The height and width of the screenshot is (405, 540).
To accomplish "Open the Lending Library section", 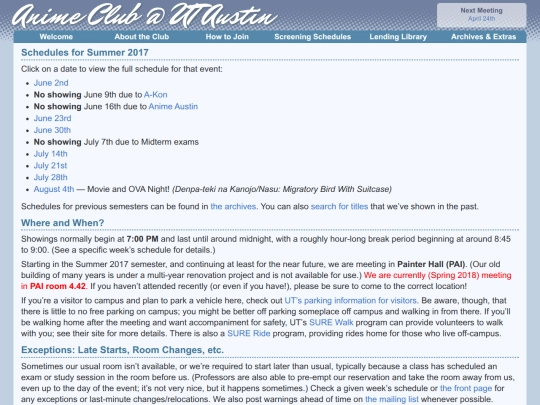I will 398,37.
